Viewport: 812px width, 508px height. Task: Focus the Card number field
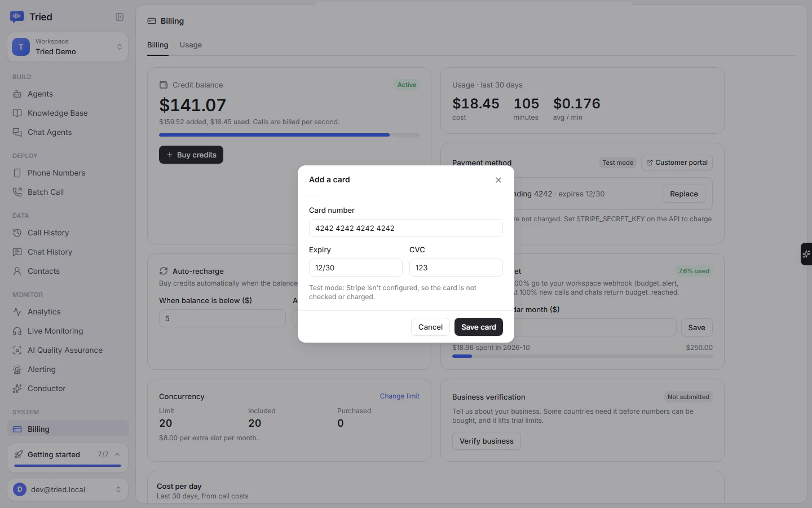(x=406, y=228)
